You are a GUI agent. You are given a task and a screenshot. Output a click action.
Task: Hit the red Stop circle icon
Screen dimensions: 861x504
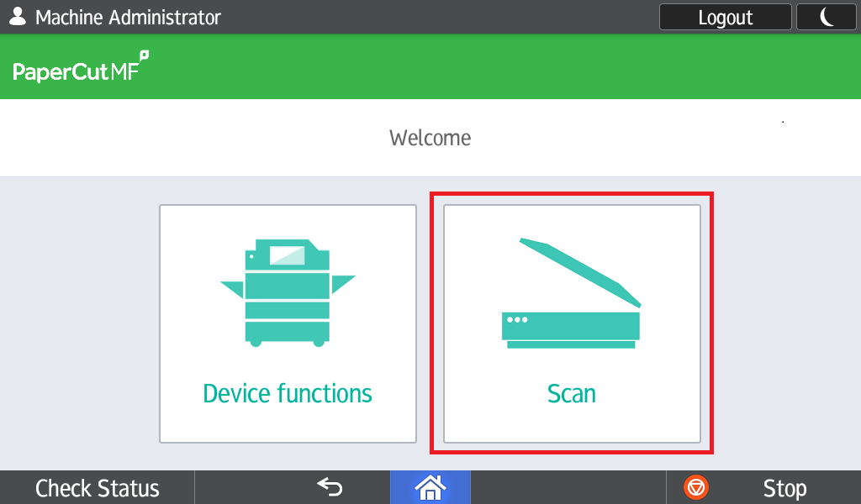pos(697,487)
